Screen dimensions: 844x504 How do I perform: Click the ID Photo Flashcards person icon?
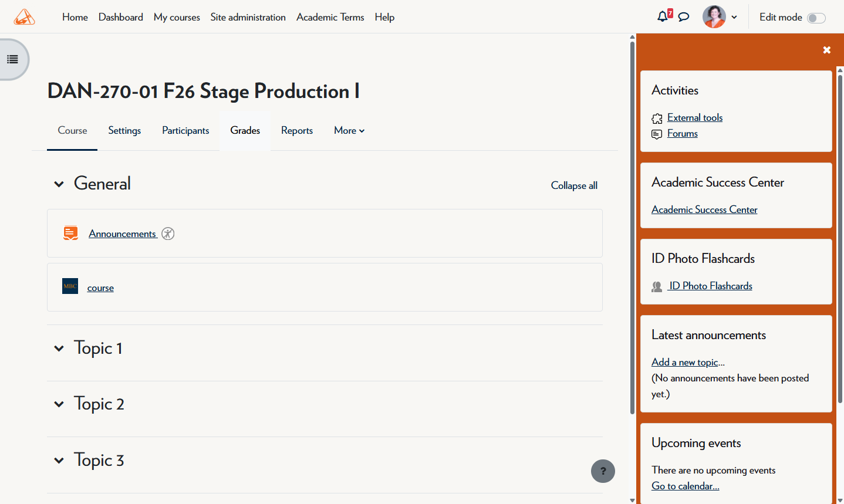pos(657,286)
